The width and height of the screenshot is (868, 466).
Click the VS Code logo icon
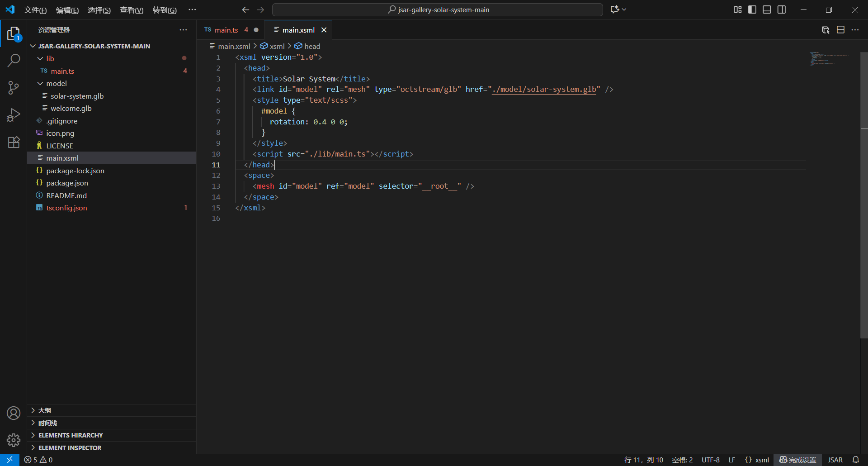(10, 10)
